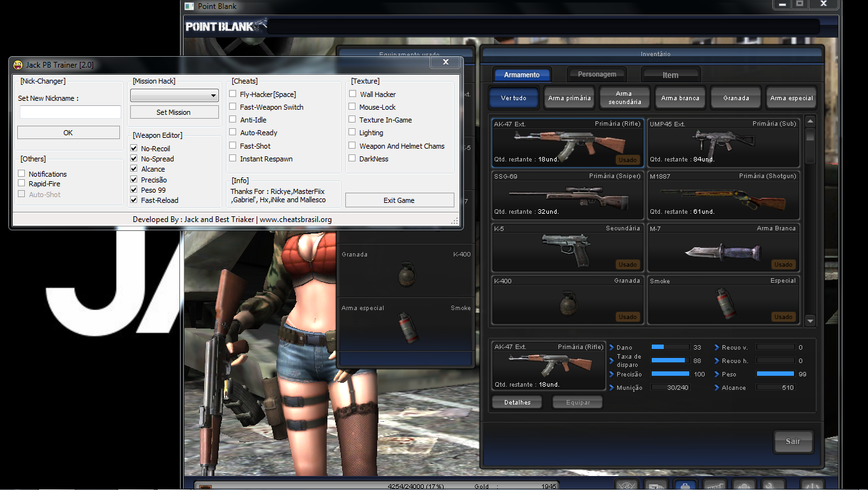Enable the Wall Hacker texture option
The image size is (868, 490).
pyautogui.click(x=352, y=94)
